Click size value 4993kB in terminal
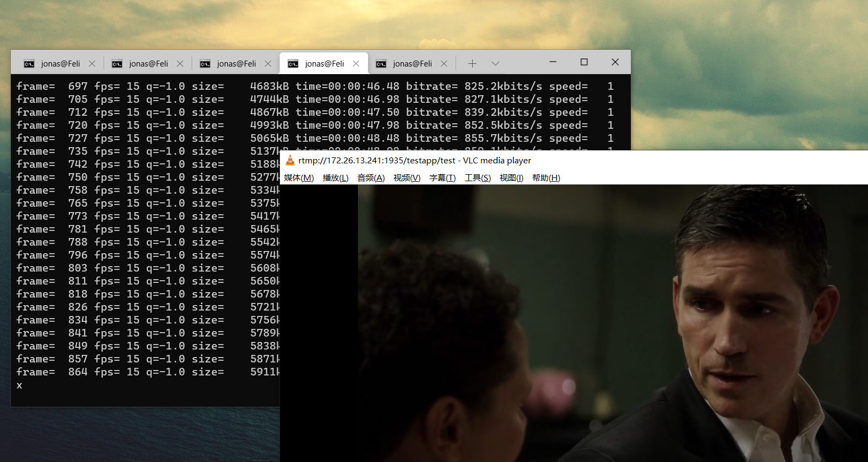868x462 pixels. [269, 125]
